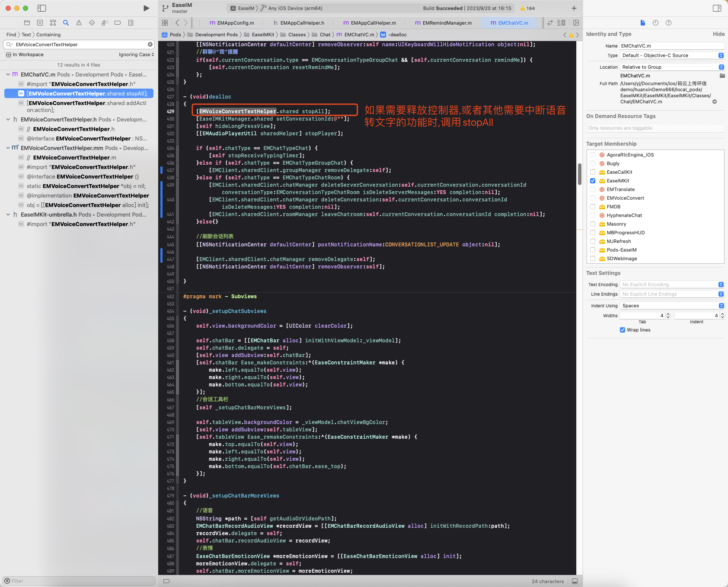
Task: Check the HyphenateChat target membership
Action: pos(593,215)
